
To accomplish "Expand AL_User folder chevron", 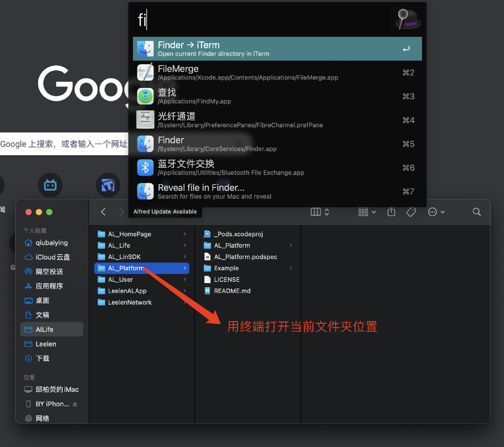I will (x=185, y=279).
